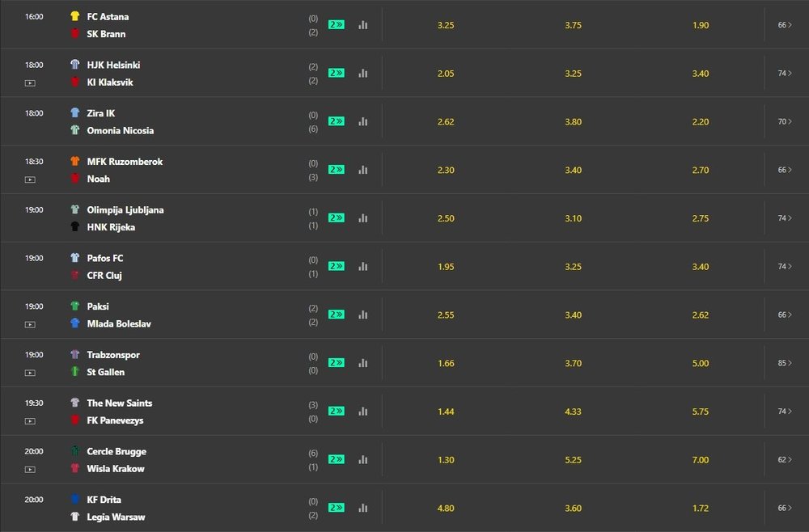Select draw odds 3.80 for Zira IK match
Viewport: 809px width, 532px height.
pyautogui.click(x=574, y=121)
